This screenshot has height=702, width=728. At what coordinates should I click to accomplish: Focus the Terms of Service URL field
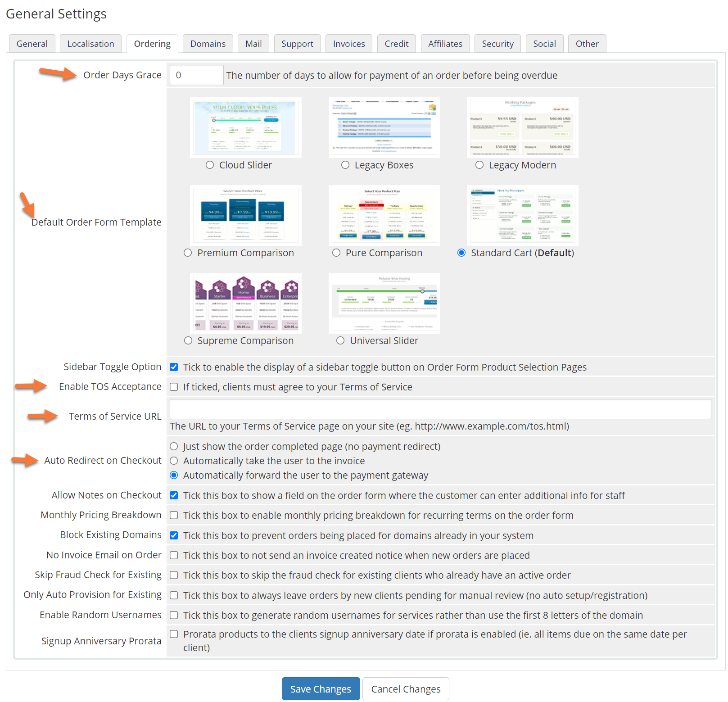pyautogui.click(x=440, y=409)
